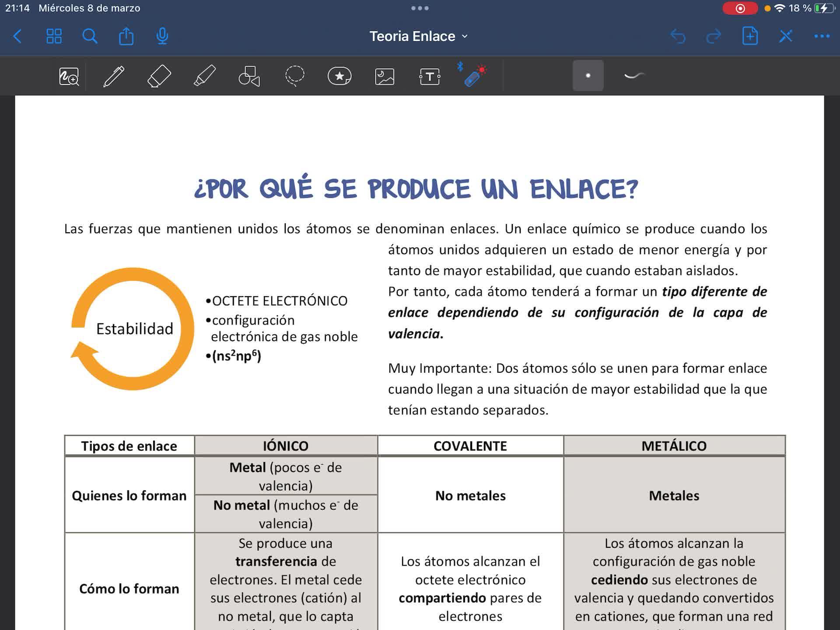Screen dimensions: 840x630
Task: Select the Text box tool
Action: (430, 76)
